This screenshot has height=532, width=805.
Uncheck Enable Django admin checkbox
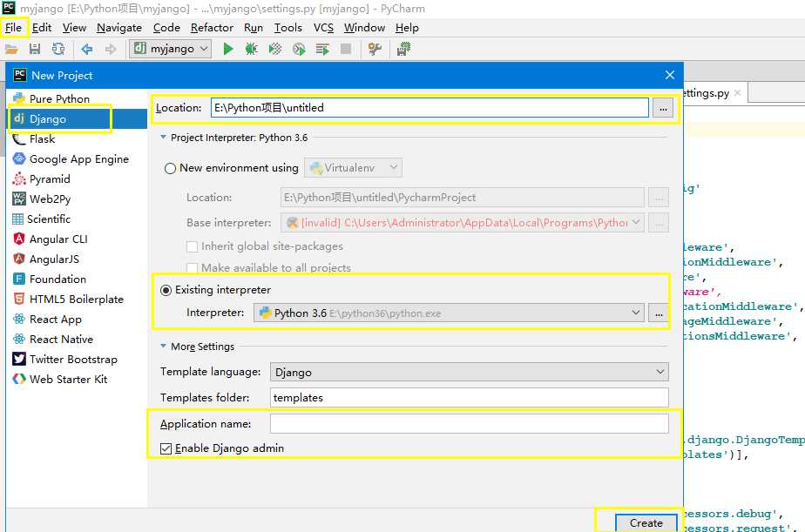pyautogui.click(x=166, y=448)
